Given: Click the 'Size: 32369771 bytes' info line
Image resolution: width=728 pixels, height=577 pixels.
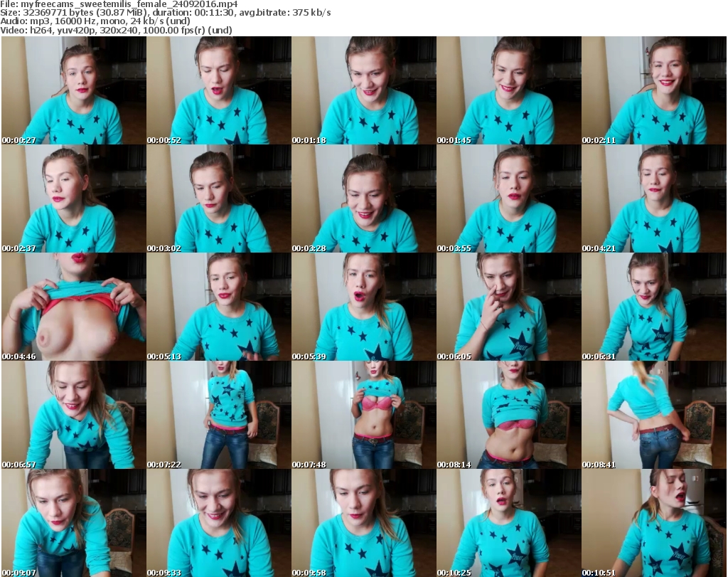Looking at the screenshot, I should 165,13.
